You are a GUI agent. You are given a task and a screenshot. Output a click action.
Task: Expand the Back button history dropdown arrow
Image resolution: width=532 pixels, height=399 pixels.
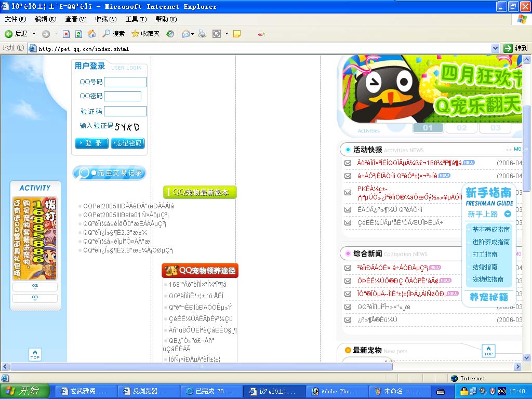click(34, 34)
